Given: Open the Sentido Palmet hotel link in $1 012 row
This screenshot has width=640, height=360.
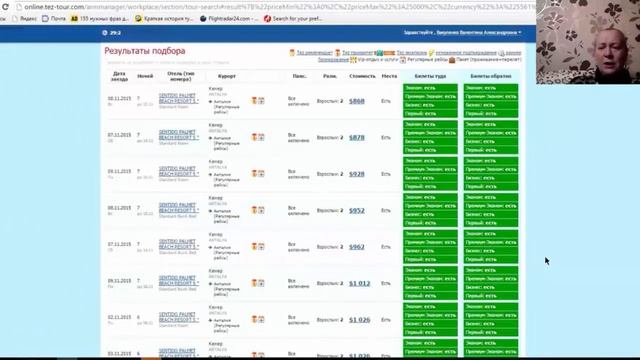Looking at the screenshot, I should tap(179, 281).
